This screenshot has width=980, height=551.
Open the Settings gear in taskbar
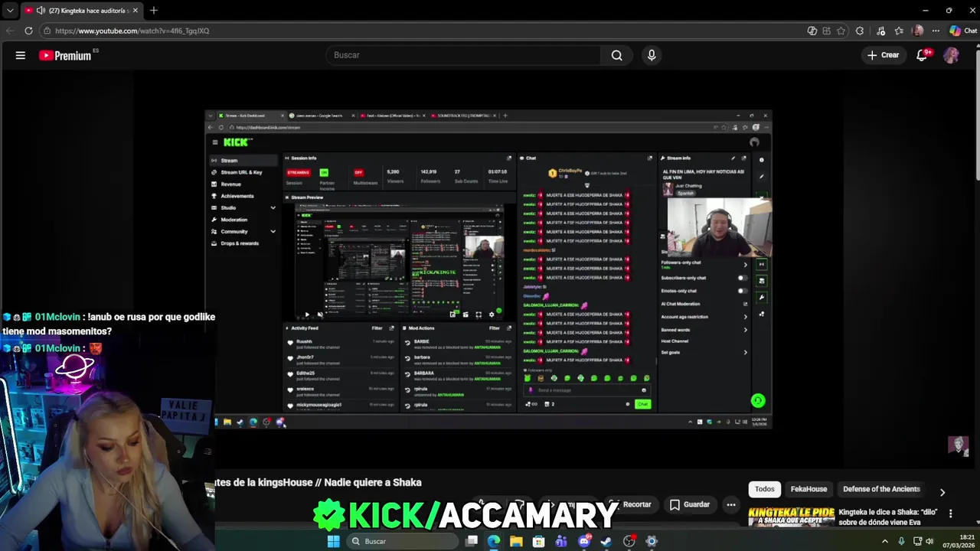click(x=652, y=541)
